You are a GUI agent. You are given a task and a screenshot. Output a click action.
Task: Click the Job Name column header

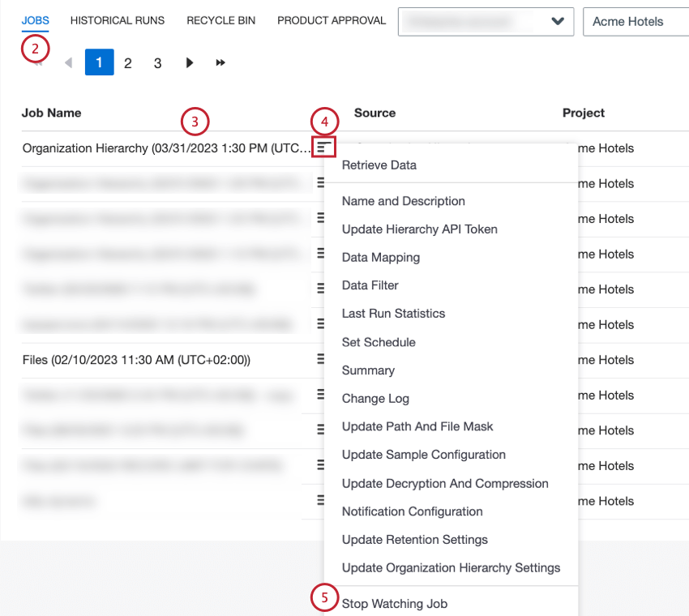51,113
